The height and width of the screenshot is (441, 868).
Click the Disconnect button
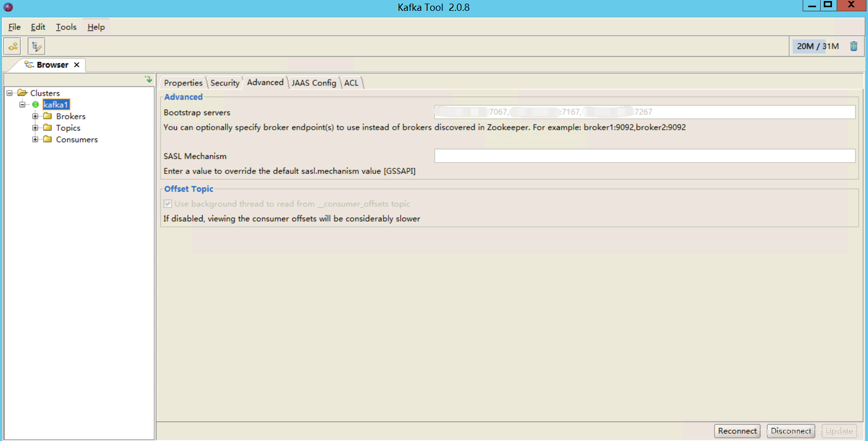click(791, 431)
